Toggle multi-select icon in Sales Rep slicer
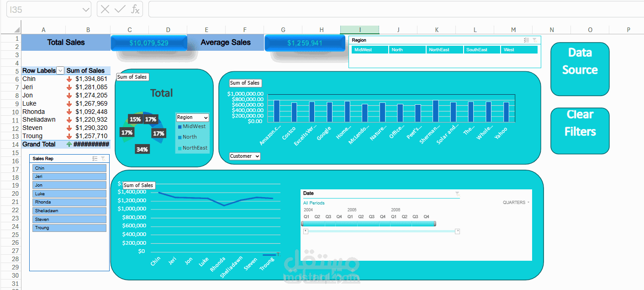This screenshot has width=644, height=290. pyautogui.click(x=95, y=158)
